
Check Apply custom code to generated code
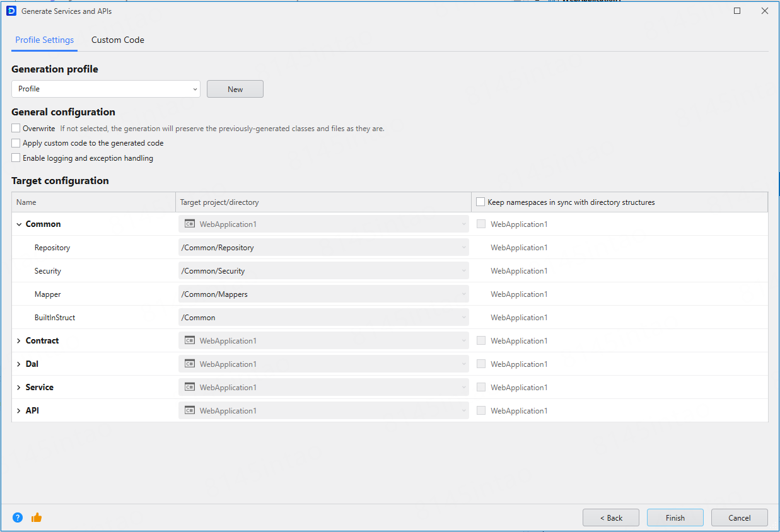tap(16, 143)
